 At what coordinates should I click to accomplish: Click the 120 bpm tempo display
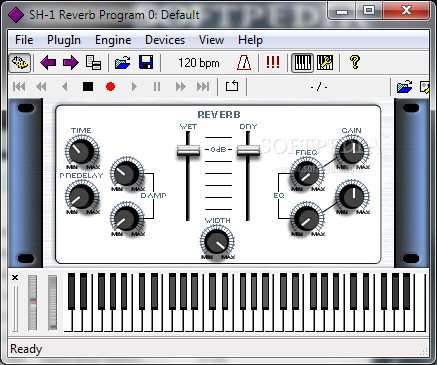click(x=199, y=63)
